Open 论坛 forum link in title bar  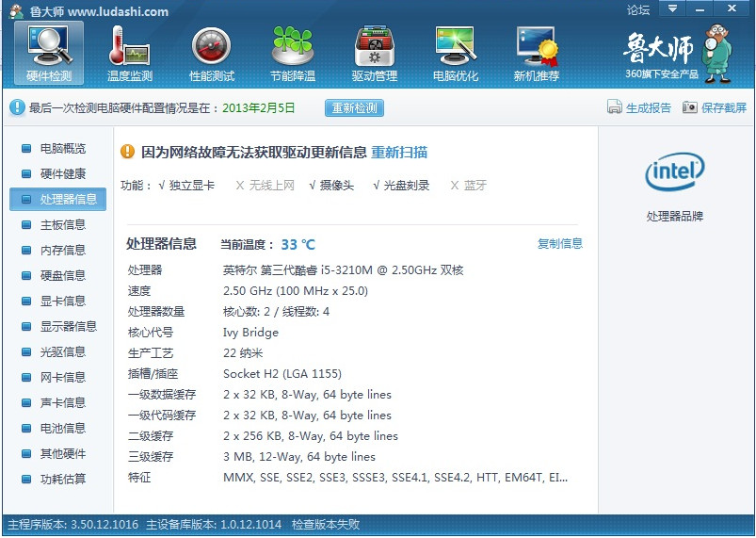[x=638, y=10]
